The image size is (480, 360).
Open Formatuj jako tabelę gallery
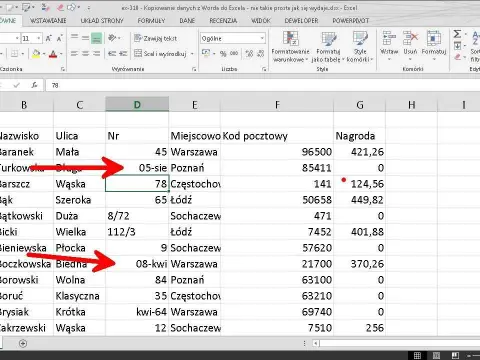point(328,47)
